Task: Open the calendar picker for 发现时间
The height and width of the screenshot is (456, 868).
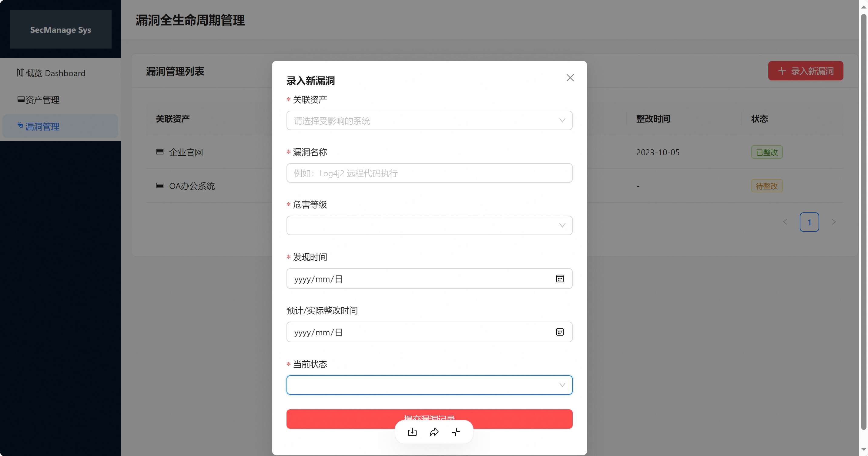Action: 560,279
